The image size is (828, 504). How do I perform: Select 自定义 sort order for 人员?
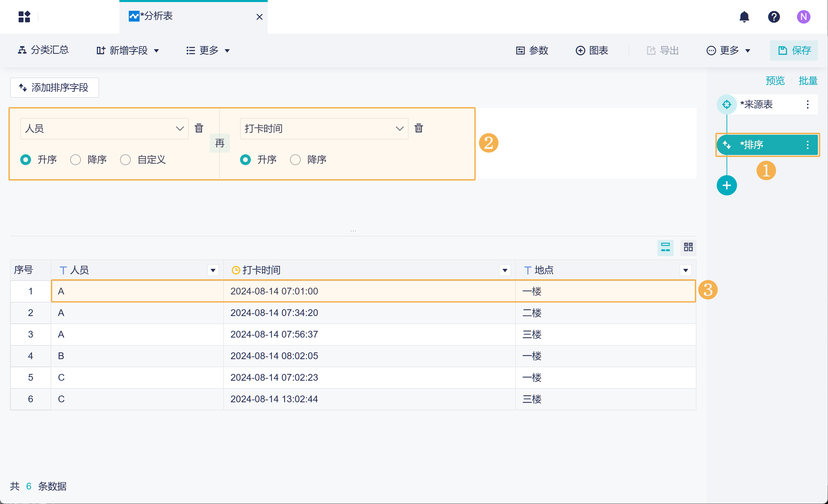(x=125, y=160)
